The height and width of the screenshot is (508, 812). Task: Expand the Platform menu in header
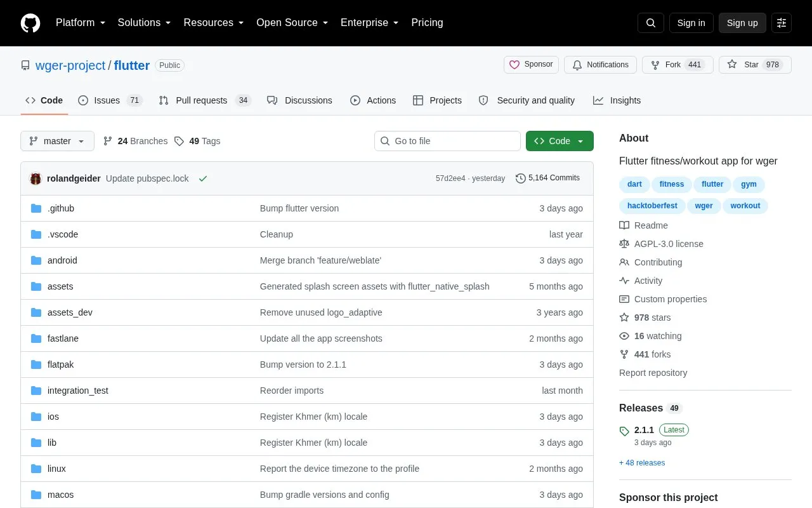(x=81, y=23)
